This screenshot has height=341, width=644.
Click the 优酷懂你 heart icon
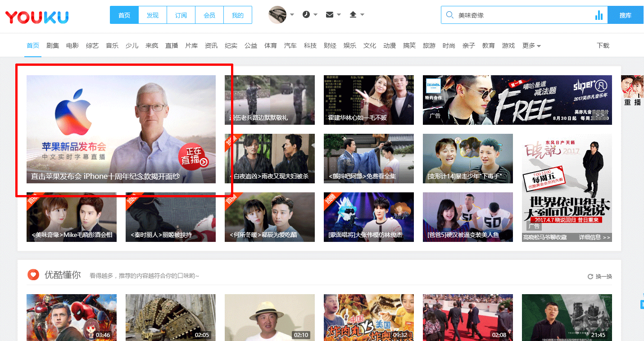click(x=33, y=274)
